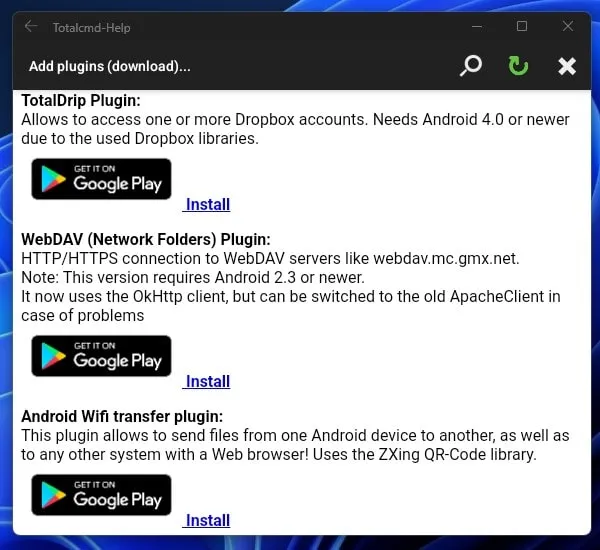Click the Totalcmd-Help window title text
This screenshot has width=600, height=550.
[x=91, y=28]
